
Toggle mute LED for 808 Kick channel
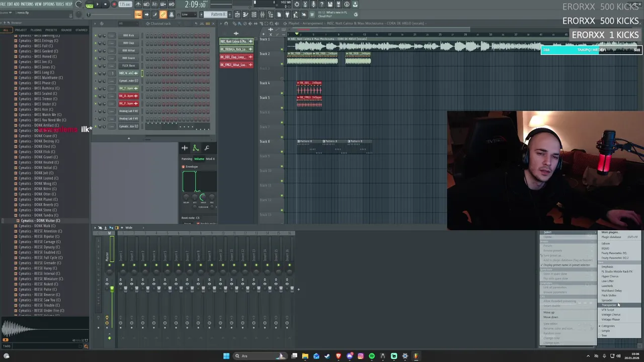click(96, 36)
